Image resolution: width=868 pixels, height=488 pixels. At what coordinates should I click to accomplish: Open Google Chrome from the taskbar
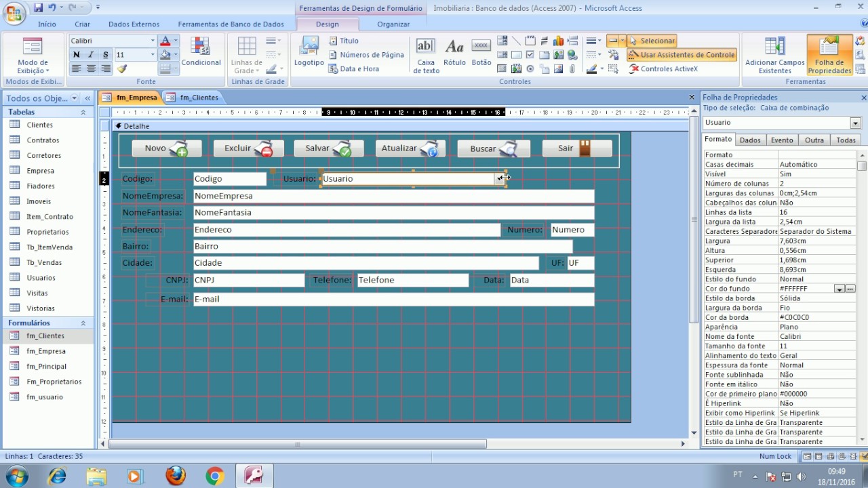click(x=215, y=476)
